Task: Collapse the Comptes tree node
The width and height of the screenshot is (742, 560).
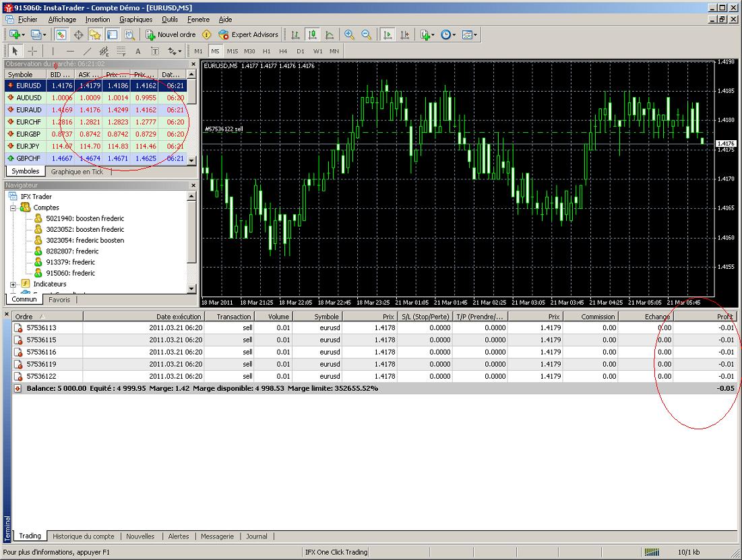Action: click(x=14, y=208)
